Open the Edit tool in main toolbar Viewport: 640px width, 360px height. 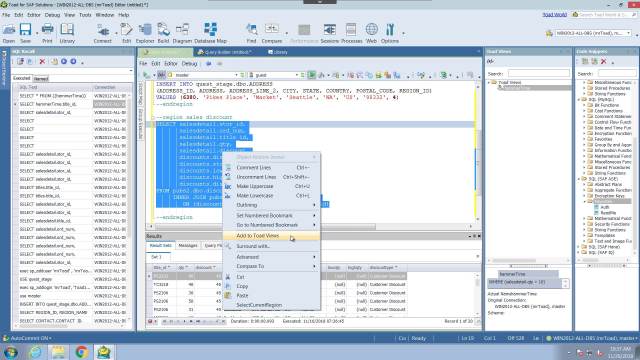[x=126, y=33]
